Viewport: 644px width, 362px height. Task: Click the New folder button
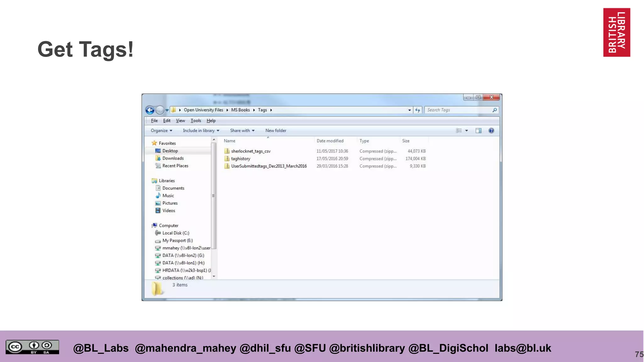275,131
